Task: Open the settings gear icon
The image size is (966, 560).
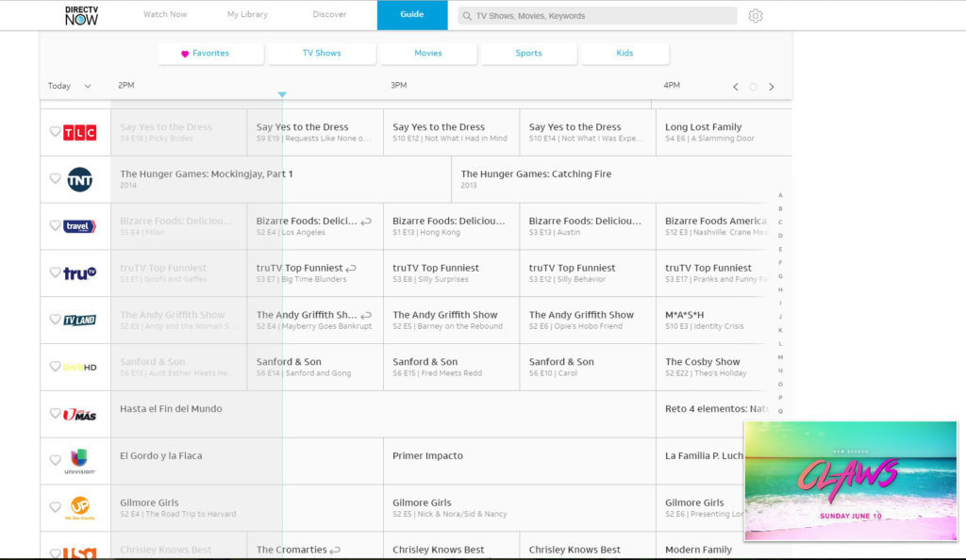Action: click(756, 16)
